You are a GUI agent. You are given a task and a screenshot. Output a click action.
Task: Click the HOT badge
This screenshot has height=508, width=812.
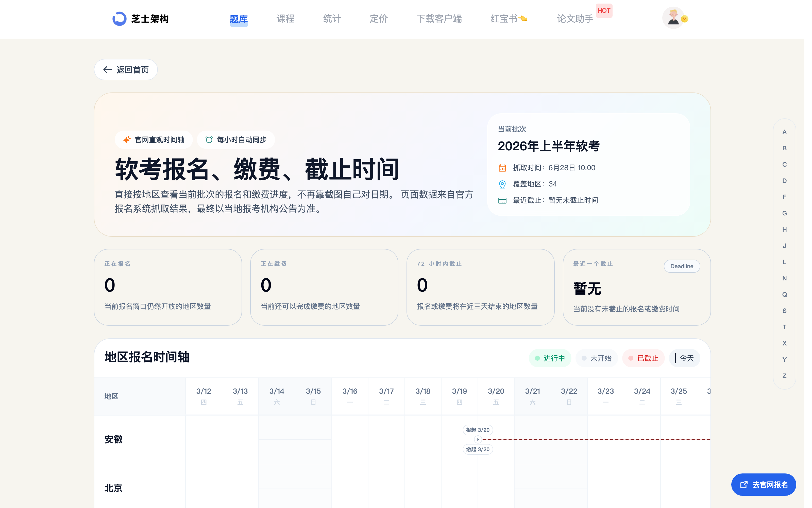(604, 10)
